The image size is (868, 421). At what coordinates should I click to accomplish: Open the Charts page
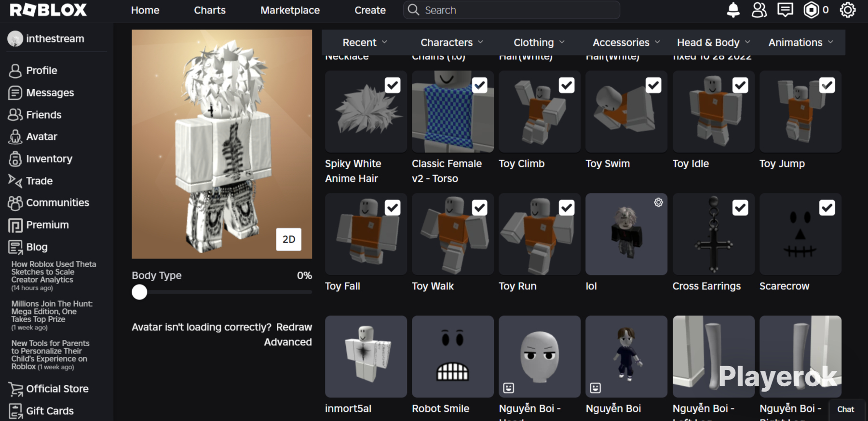pyautogui.click(x=210, y=10)
